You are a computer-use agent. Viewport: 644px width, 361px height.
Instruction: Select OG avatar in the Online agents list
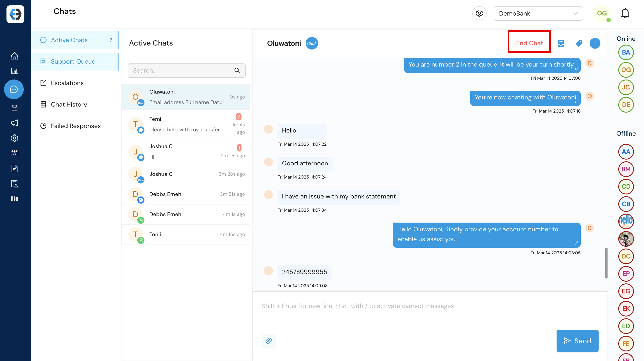coord(626,70)
